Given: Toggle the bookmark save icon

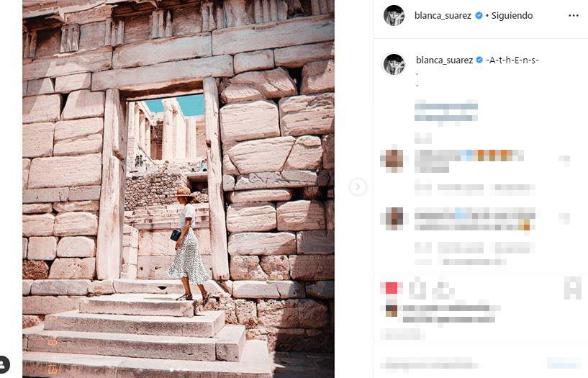Looking at the screenshot, I should tap(572, 289).
